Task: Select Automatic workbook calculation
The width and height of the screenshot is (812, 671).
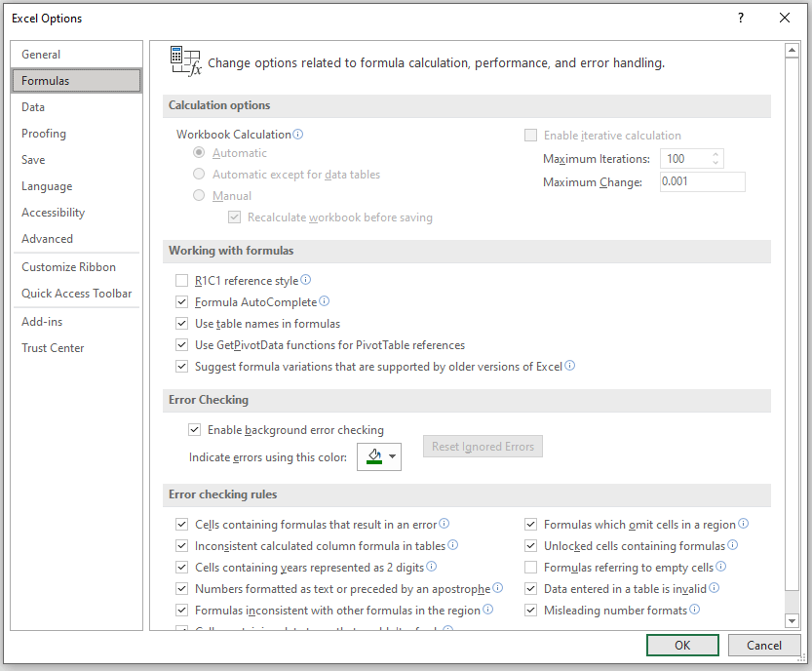Action: click(x=199, y=153)
